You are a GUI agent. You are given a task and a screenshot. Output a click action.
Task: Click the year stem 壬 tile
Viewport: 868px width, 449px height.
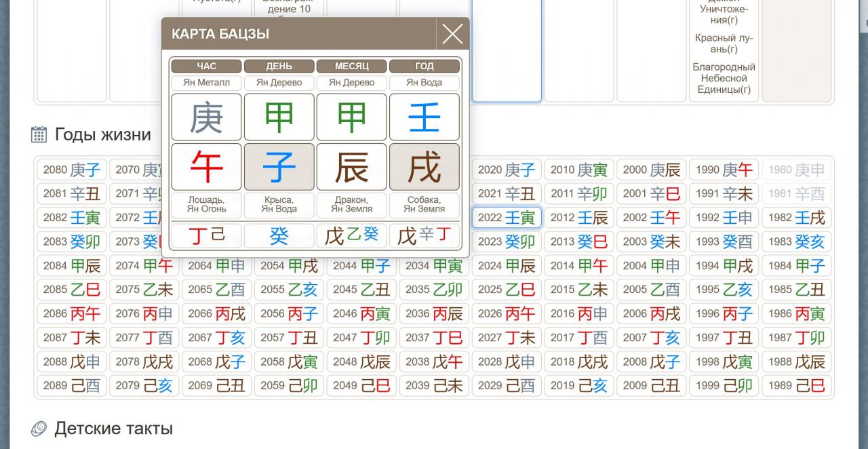tap(424, 117)
